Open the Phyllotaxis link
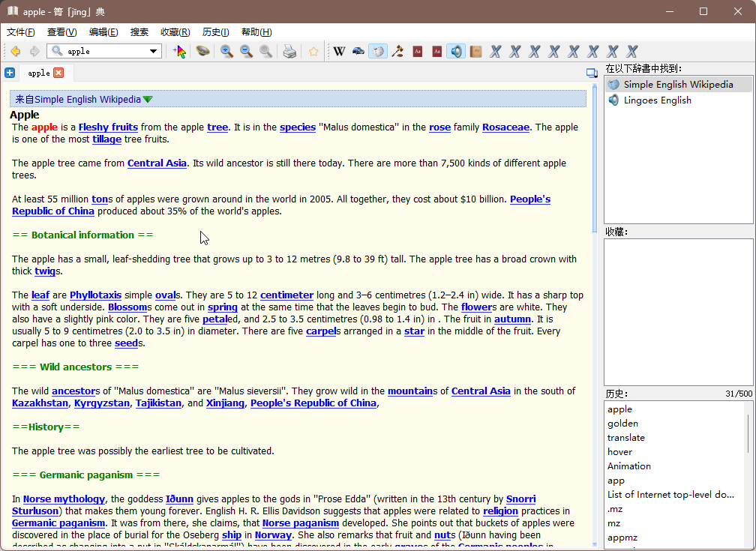The width and height of the screenshot is (756, 551). click(x=95, y=295)
